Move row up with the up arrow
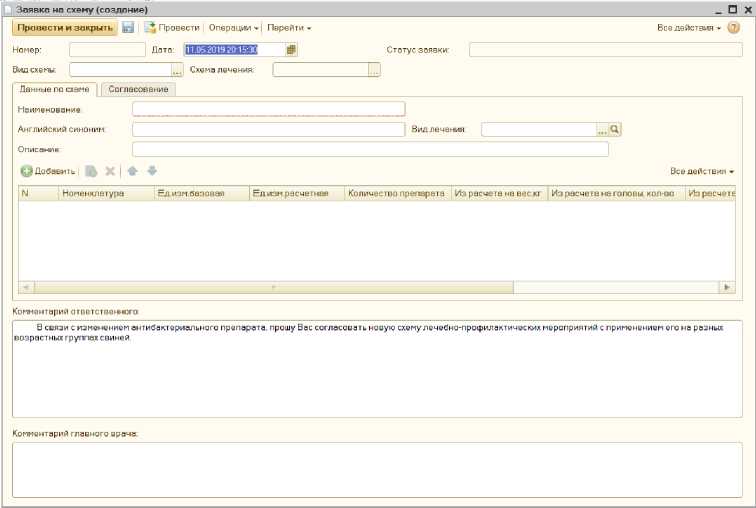Screen dimensions: 756x508 point(133,171)
